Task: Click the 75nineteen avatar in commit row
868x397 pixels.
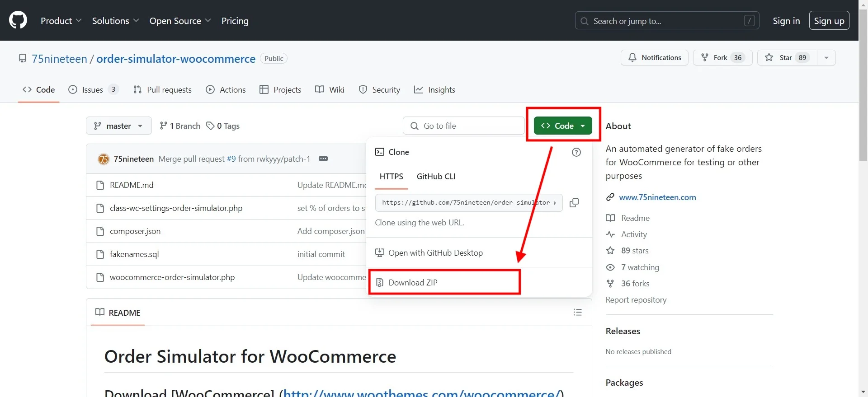Action: point(104,159)
